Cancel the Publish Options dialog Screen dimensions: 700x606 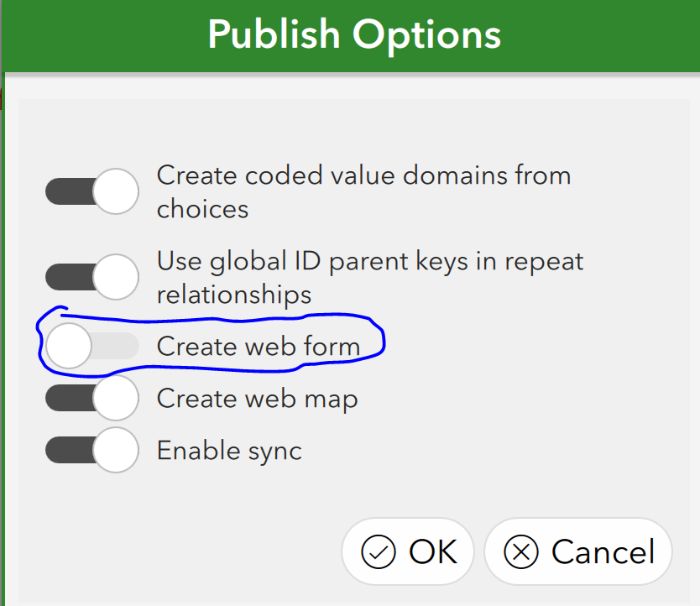(578, 551)
